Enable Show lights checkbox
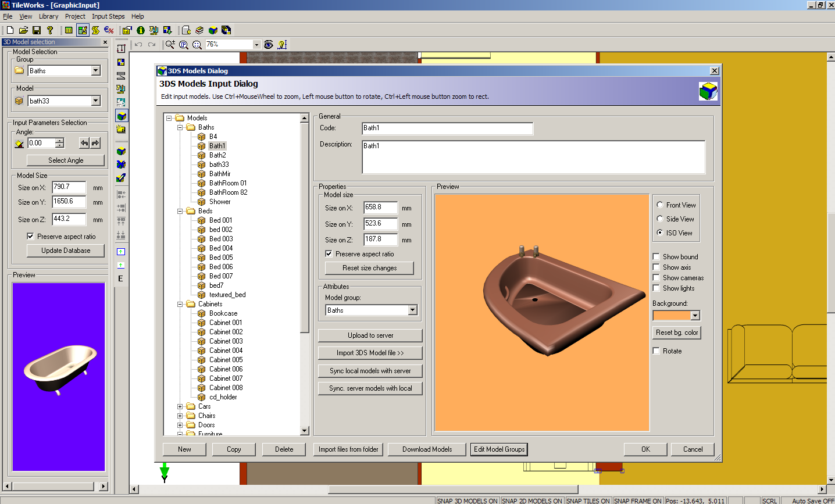 pos(656,288)
